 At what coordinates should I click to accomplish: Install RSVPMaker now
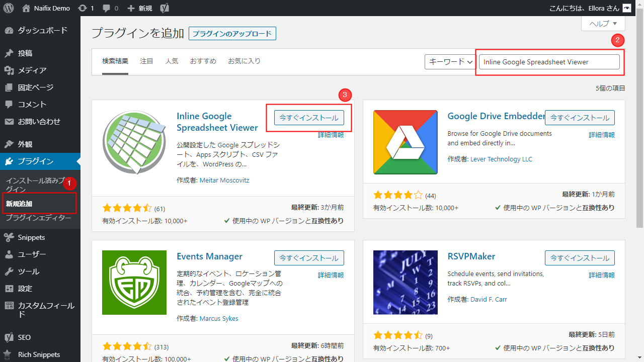(x=580, y=258)
